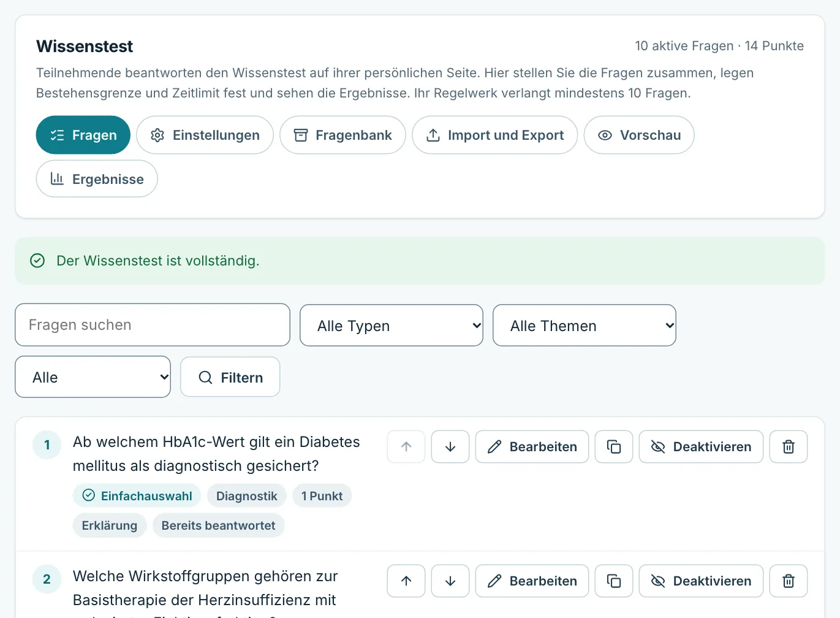Delete question 2 with trash icon
The width and height of the screenshot is (840, 618).
coord(789,581)
